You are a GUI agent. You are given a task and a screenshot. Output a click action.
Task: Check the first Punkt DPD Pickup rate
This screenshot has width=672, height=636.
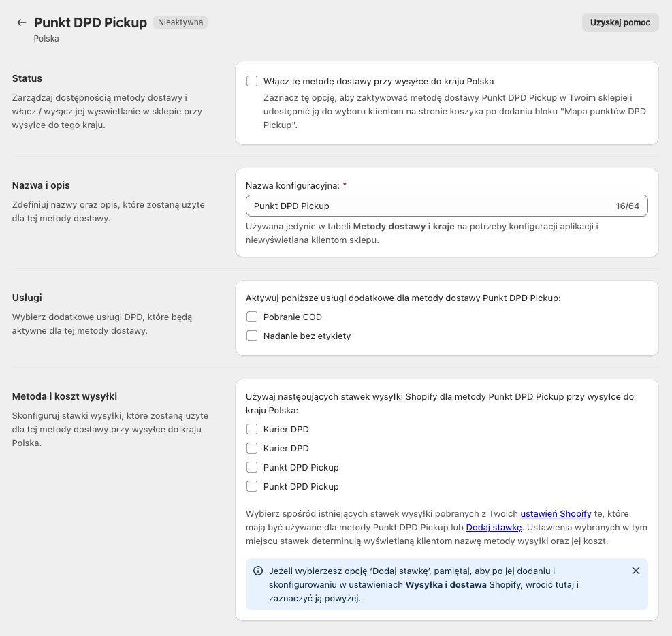(252, 467)
